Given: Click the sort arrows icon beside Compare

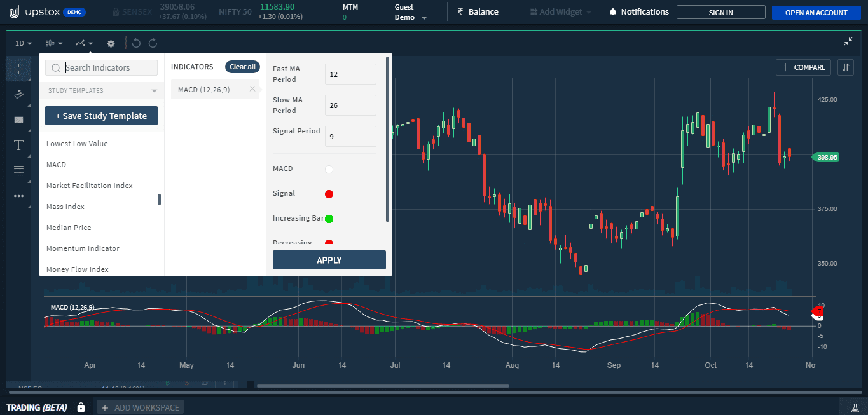Looking at the screenshot, I should (845, 67).
